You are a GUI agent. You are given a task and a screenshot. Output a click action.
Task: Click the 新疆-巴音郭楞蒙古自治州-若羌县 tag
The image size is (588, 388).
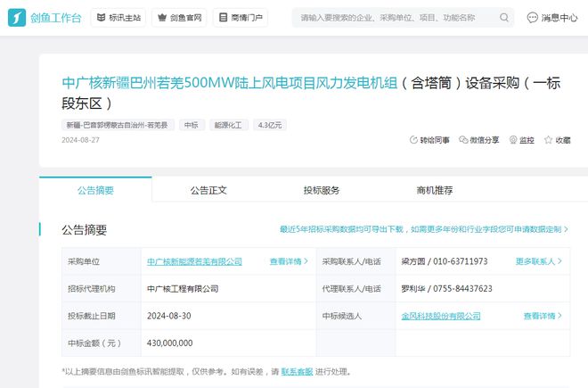[117, 125]
